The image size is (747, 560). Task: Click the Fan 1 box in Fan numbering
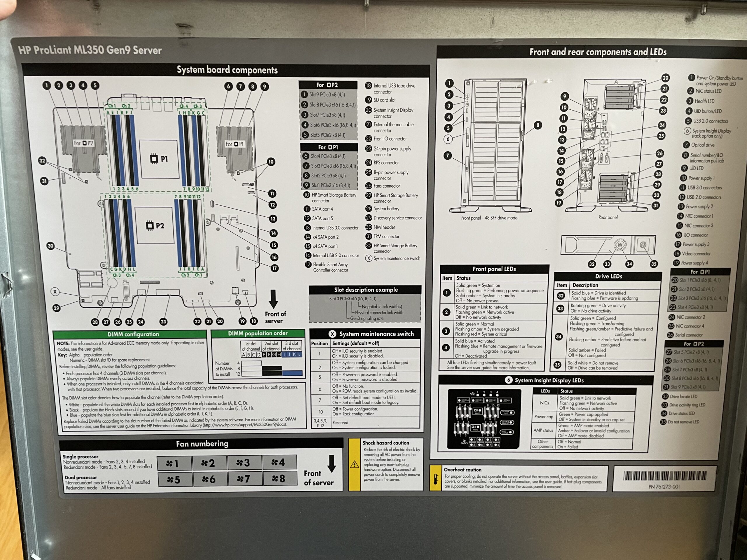tap(174, 463)
